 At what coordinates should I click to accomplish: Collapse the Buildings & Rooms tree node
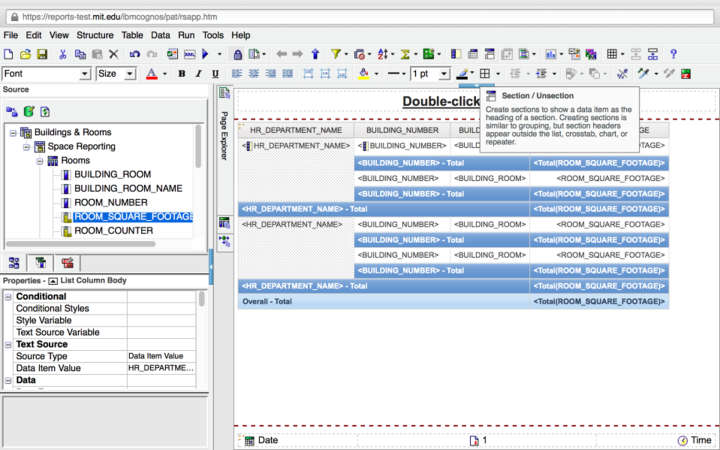pyautogui.click(x=13, y=132)
